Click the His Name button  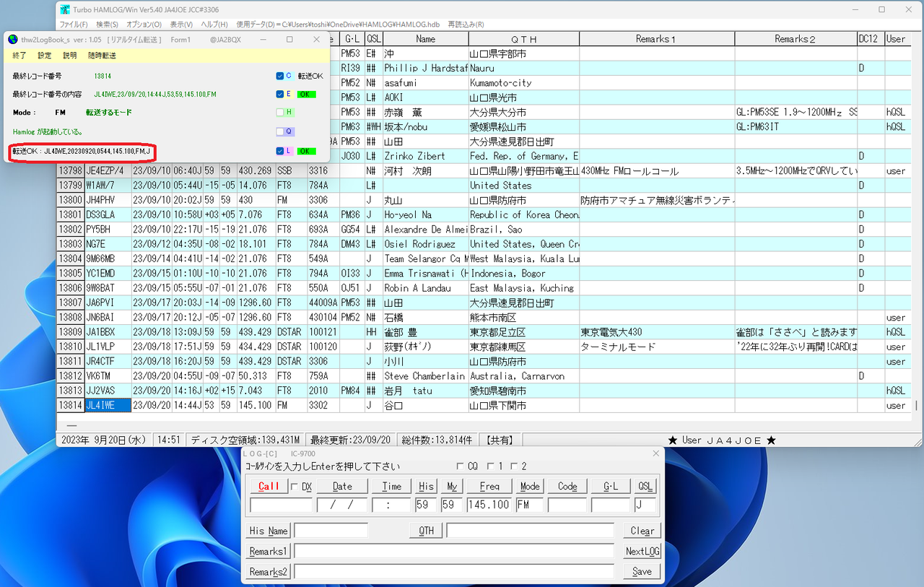(x=269, y=531)
